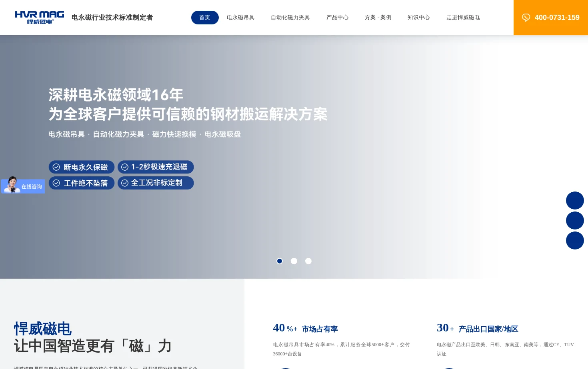Click the middle blue floating circle button

575,220
